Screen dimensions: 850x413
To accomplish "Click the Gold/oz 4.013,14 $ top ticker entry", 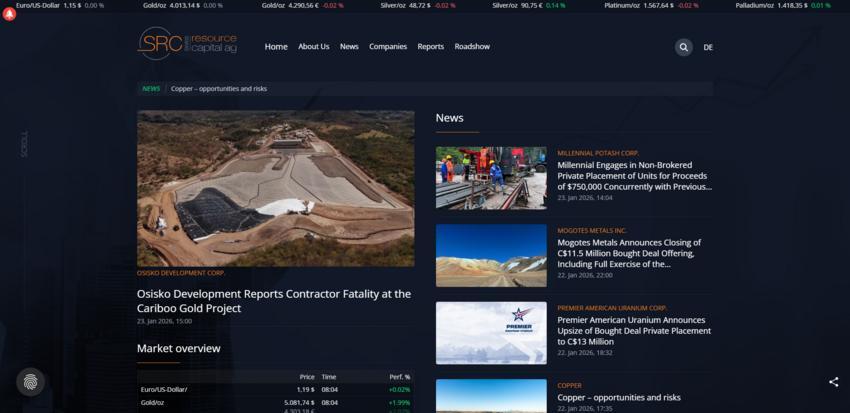I will pyautogui.click(x=183, y=5).
